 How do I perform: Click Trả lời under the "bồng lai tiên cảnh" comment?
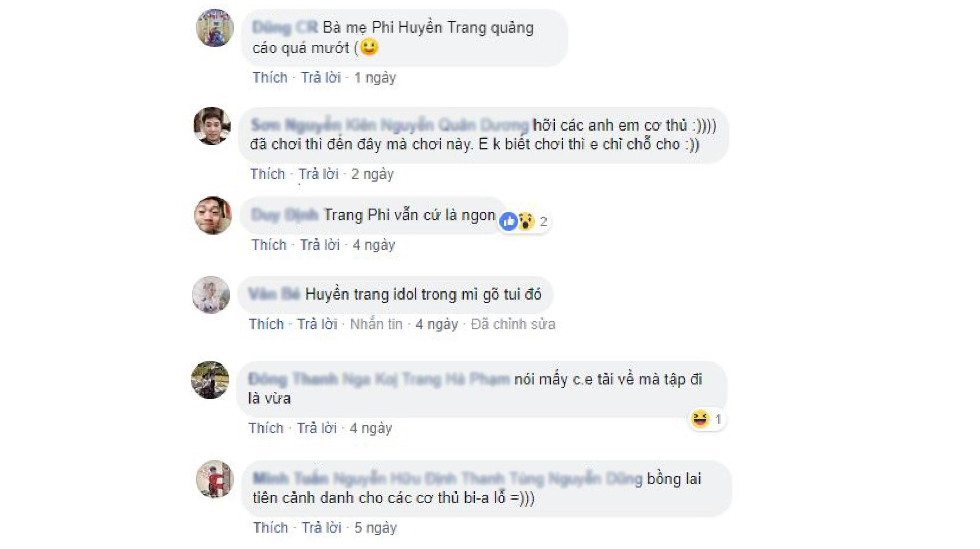point(321,527)
